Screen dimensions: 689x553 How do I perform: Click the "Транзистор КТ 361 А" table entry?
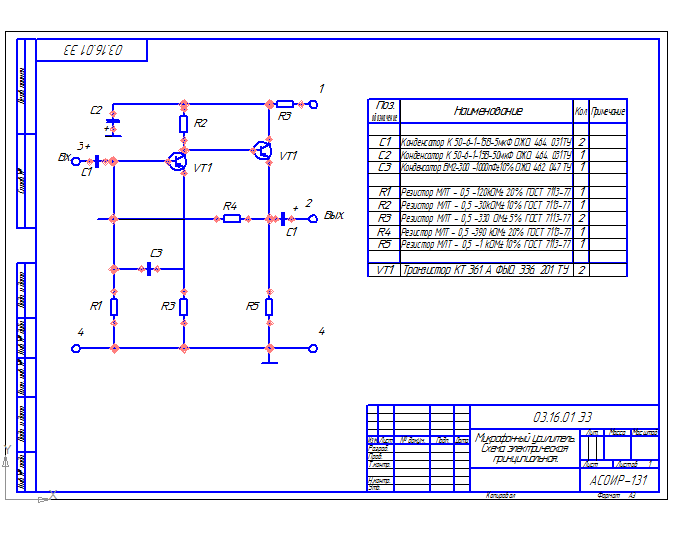pyautogui.click(x=486, y=269)
